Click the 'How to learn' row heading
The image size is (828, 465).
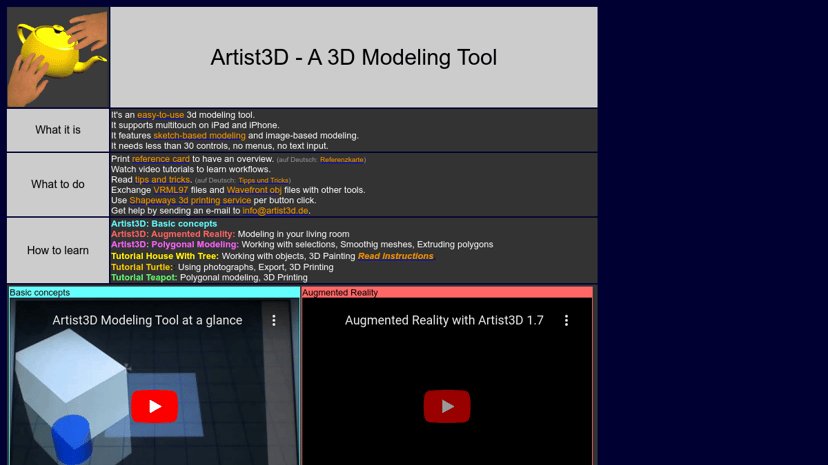click(58, 250)
